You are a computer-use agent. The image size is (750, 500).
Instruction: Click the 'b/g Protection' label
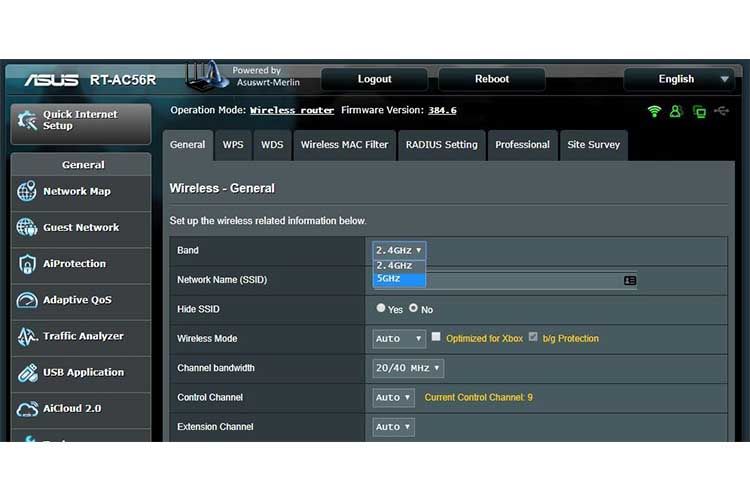(570, 339)
